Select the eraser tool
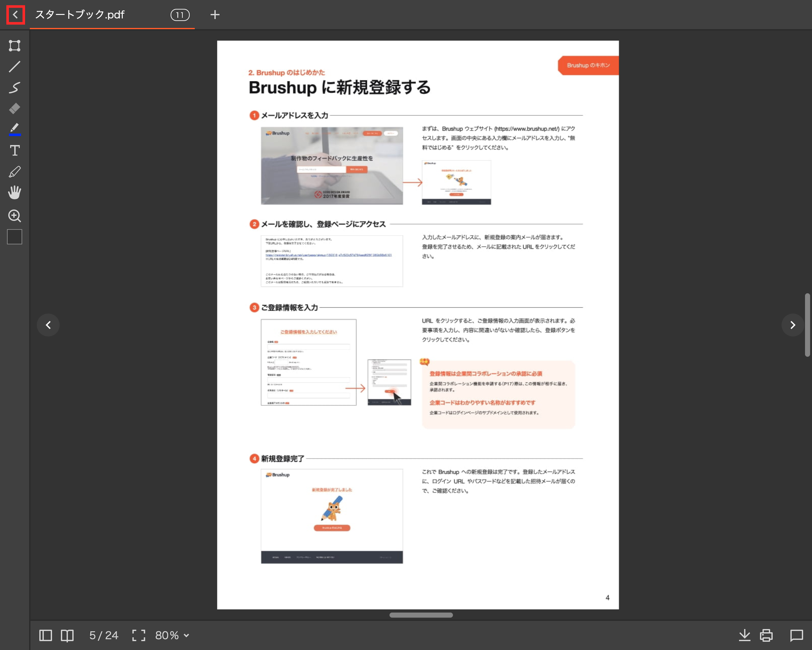Viewport: 812px width, 650px height. [x=15, y=109]
